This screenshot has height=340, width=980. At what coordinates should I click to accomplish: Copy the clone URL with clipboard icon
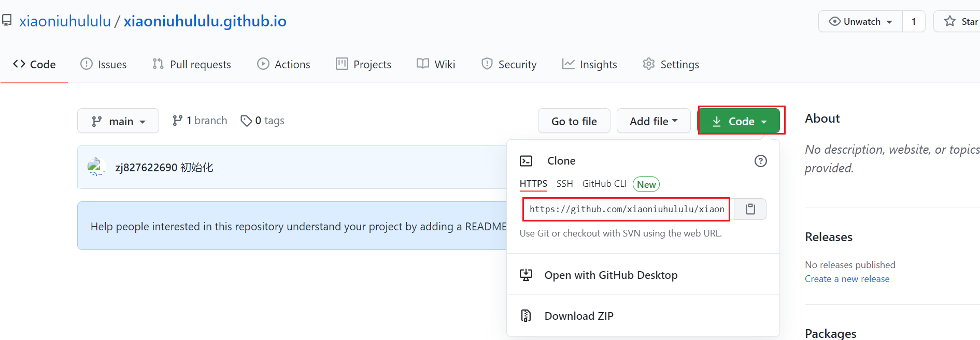pos(750,209)
